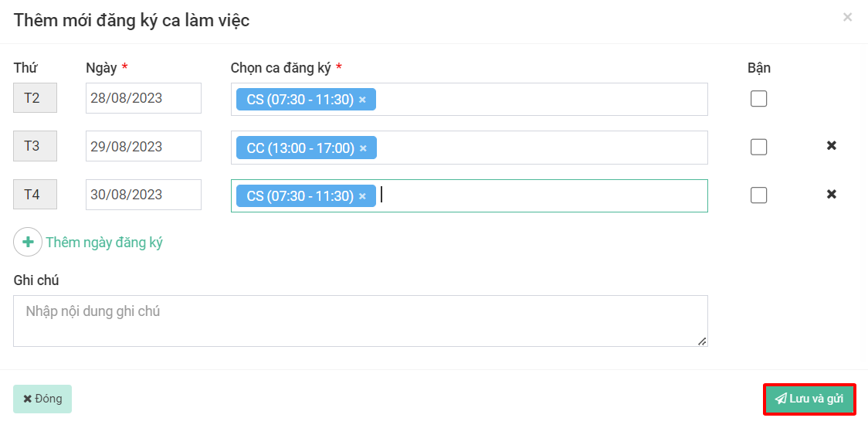Click the date field 28/08/2023
Screen dimensions: 868x428
point(143,99)
